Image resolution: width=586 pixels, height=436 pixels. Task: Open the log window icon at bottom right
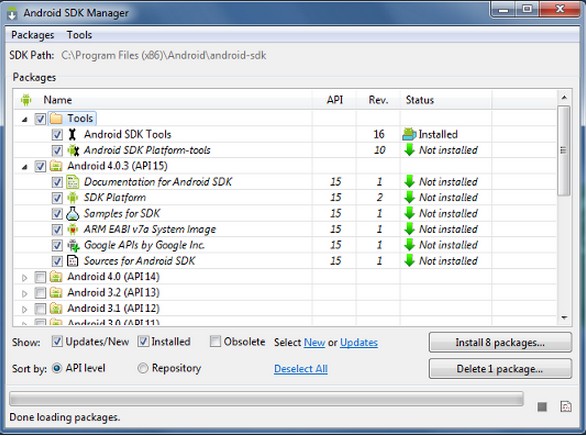click(566, 406)
